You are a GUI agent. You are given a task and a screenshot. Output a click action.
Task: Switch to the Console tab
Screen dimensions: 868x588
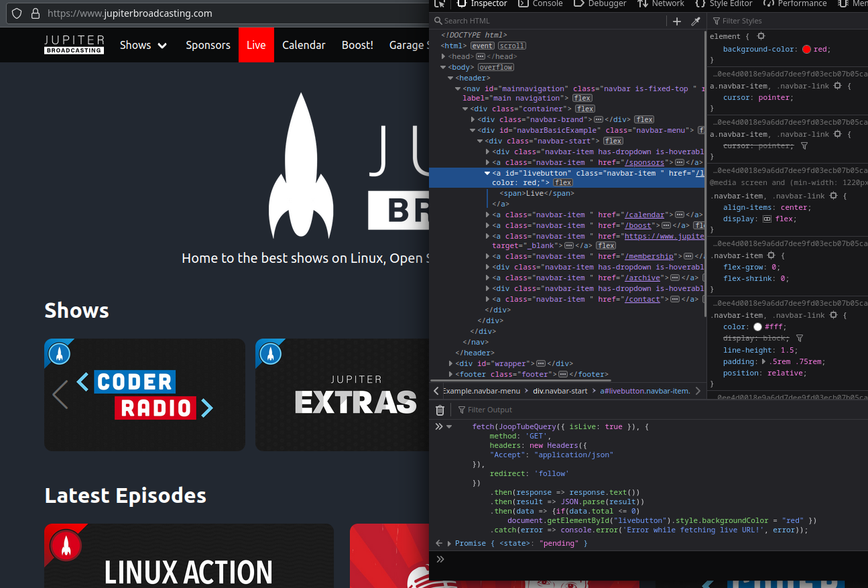click(x=542, y=4)
